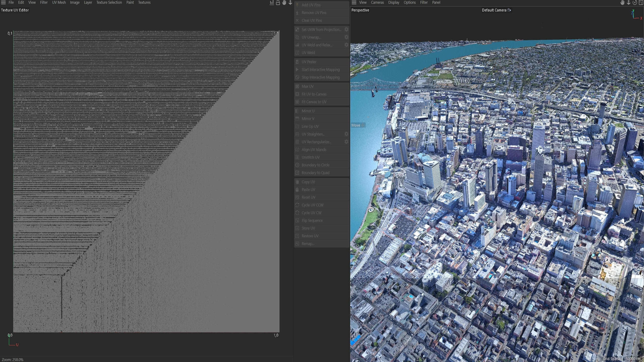Click the viewport pan hand icon

coord(622,3)
